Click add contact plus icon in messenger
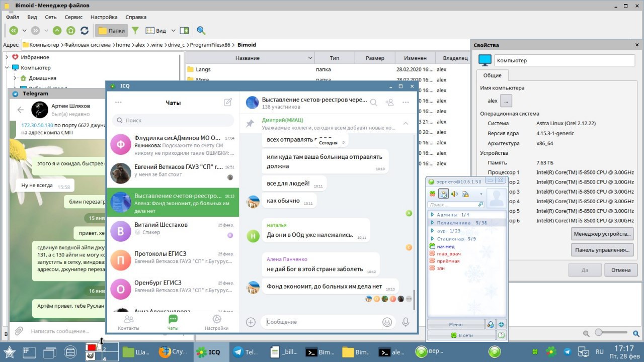This screenshot has height=362, width=644. tap(501, 325)
